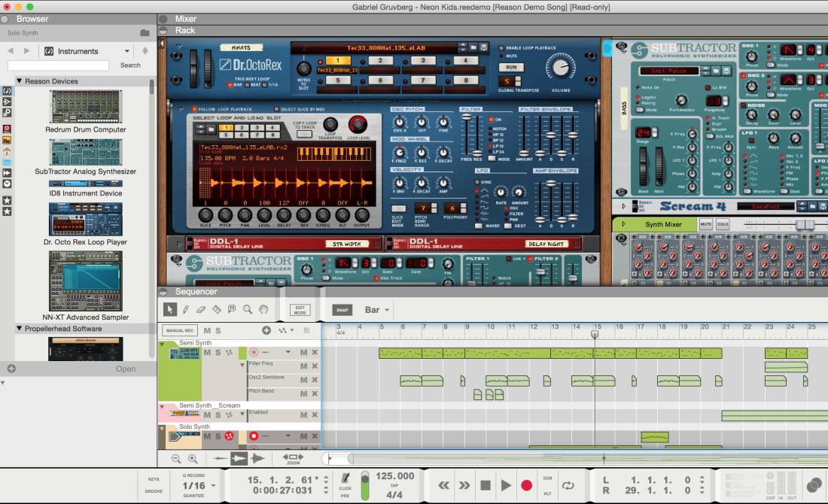The image size is (828, 504).
Task: Select the arrow Selection tool in sequencer
Action: [170, 309]
